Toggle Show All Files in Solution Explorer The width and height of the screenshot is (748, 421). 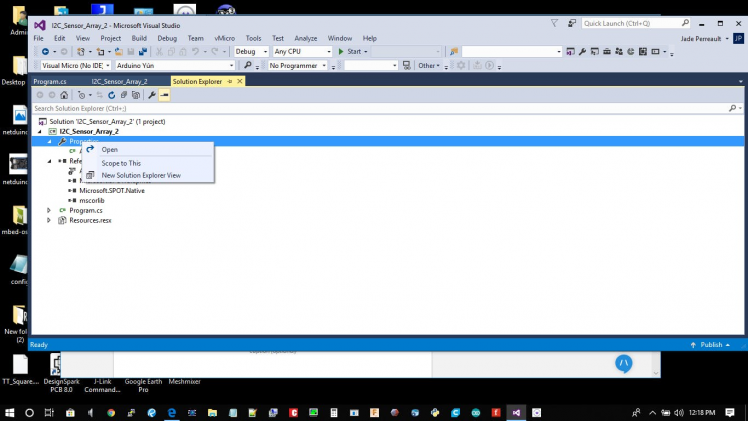[x=135, y=95]
